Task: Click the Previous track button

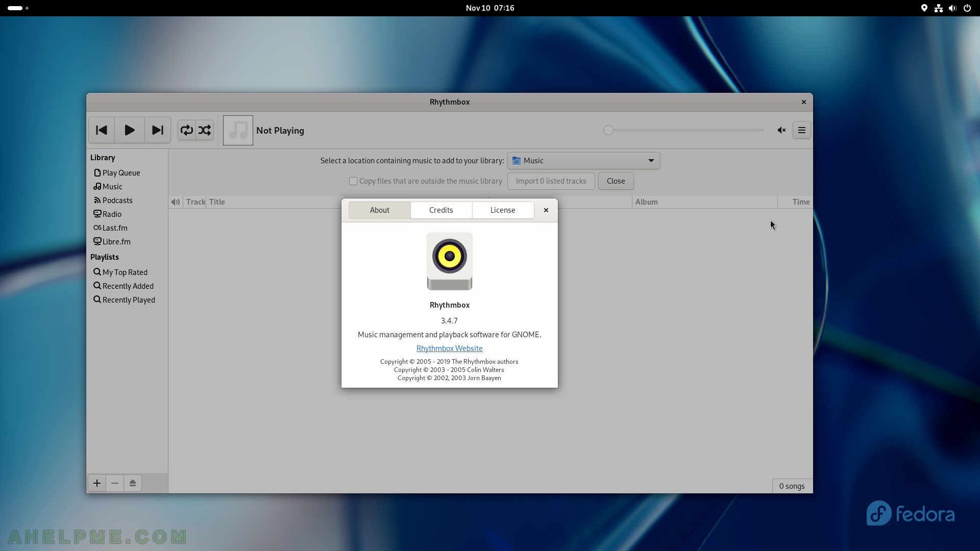Action: click(102, 130)
